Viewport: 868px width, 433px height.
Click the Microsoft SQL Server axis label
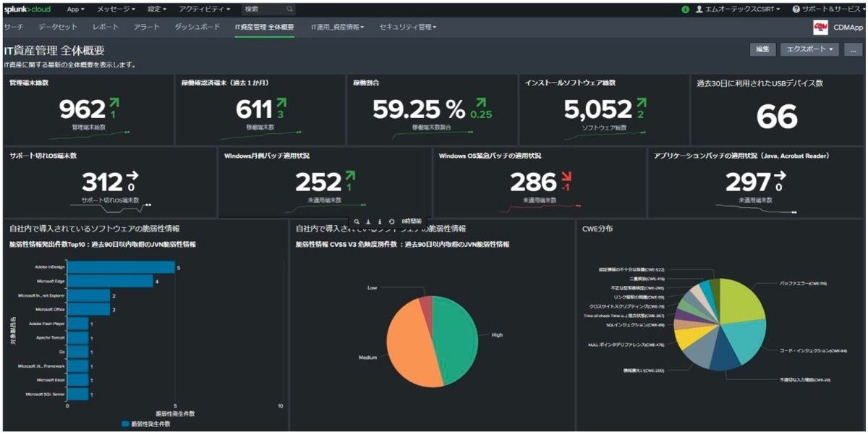46,395
